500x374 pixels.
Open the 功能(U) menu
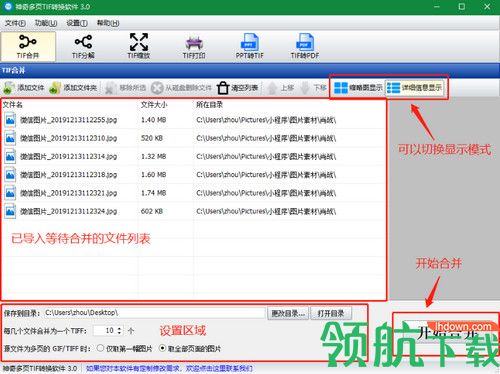(46, 23)
